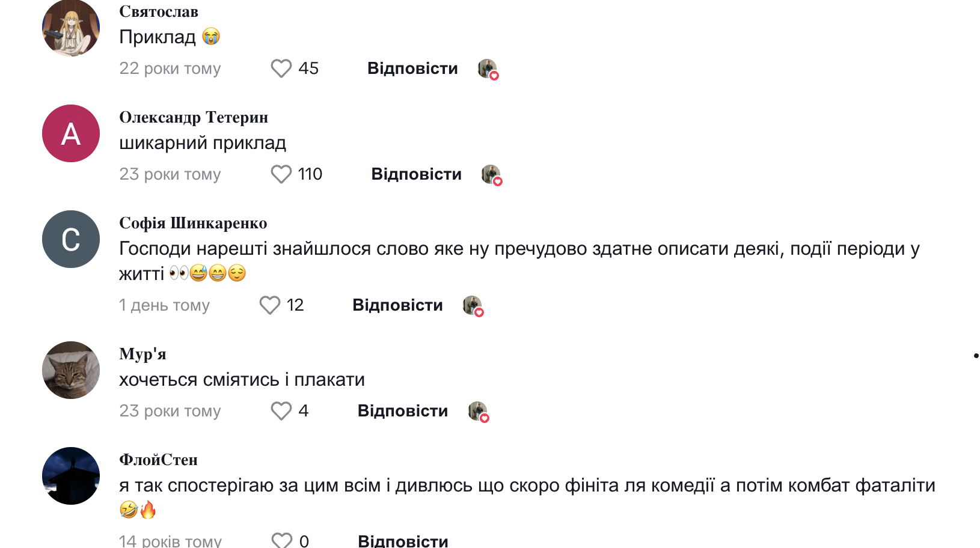Viewport: 980px width, 548px height.
Task: Like Святослав's comment with heart icon
Action: click(x=281, y=68)
